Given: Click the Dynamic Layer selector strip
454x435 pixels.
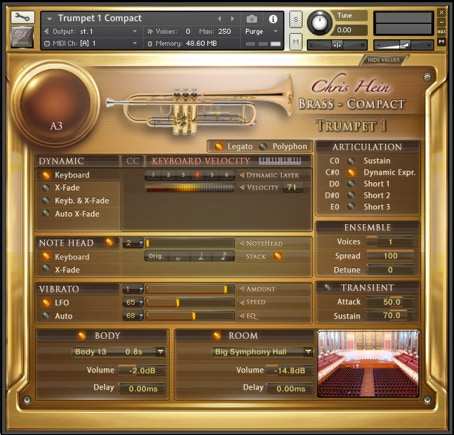Looking at the screenshot, I should click(190, 175).
